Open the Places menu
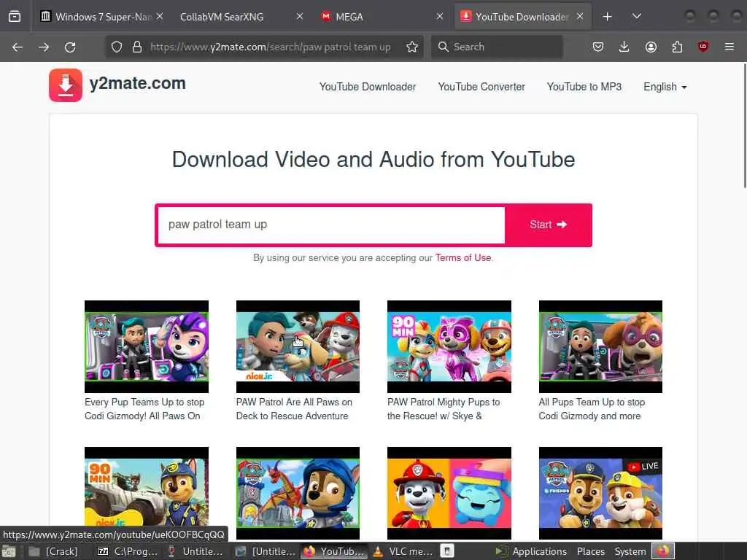 pyautogui.click(x=591, y=551)
